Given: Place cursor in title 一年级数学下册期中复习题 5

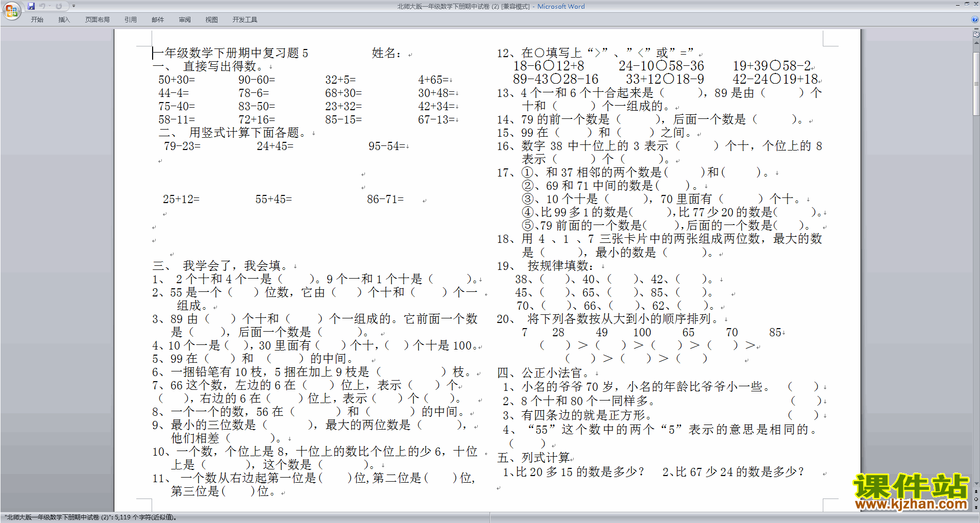Looking at the screenshot, I should [230, 53].
